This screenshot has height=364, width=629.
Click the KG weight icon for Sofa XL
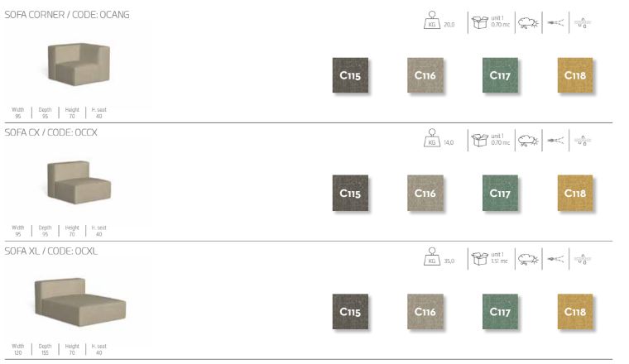431,256
